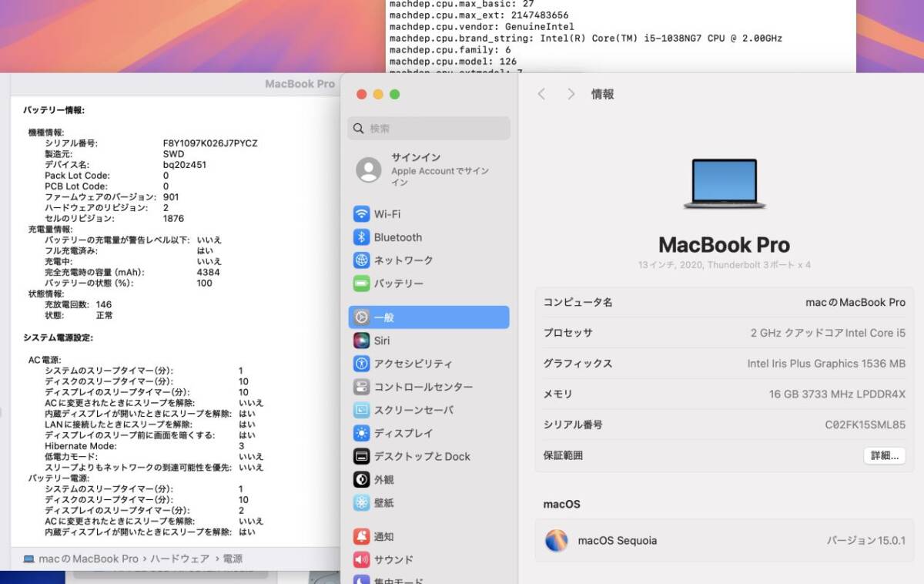Click the デスクトップとDock icon

tap(361, 456)
